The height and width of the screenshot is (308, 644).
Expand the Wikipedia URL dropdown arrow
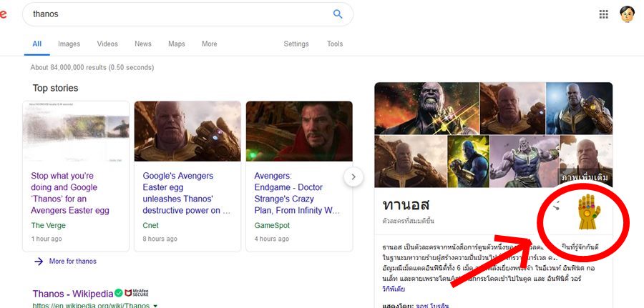(x=155, y=306)
